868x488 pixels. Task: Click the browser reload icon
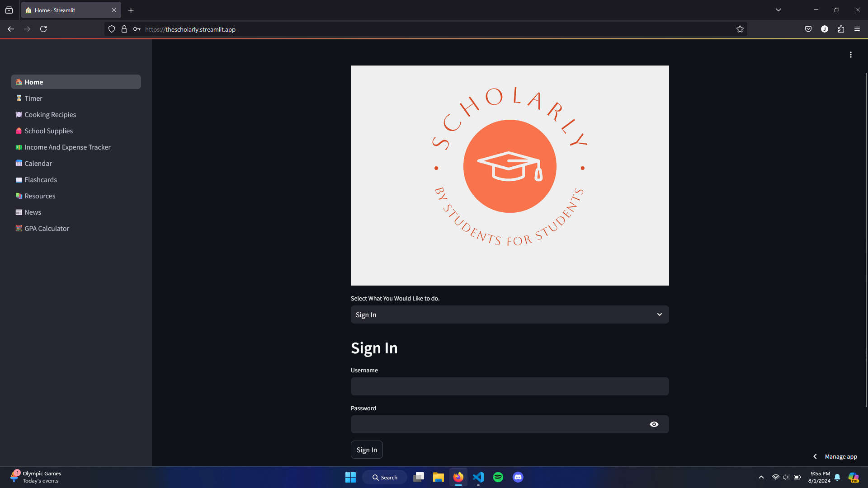pos(43,29)
